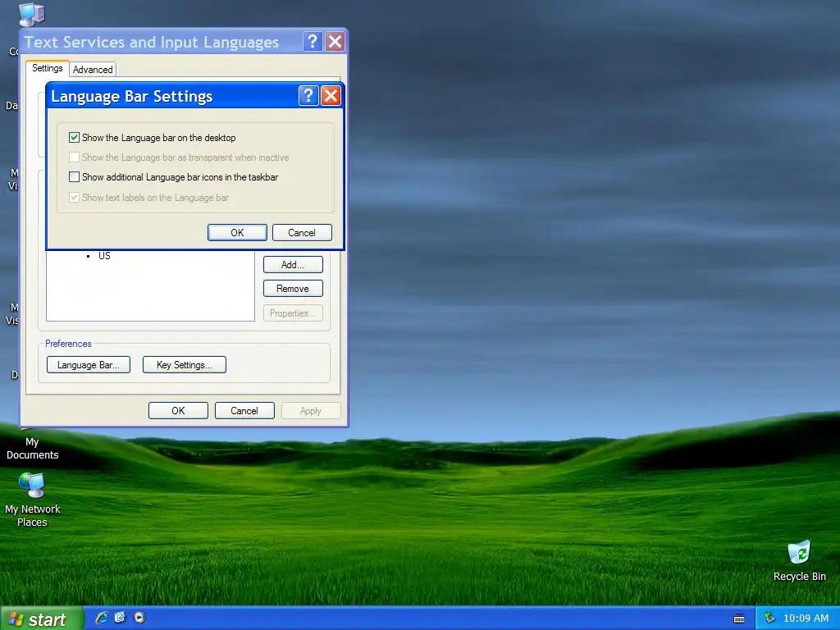Click help icon in Text Services window

click(313, 41)
